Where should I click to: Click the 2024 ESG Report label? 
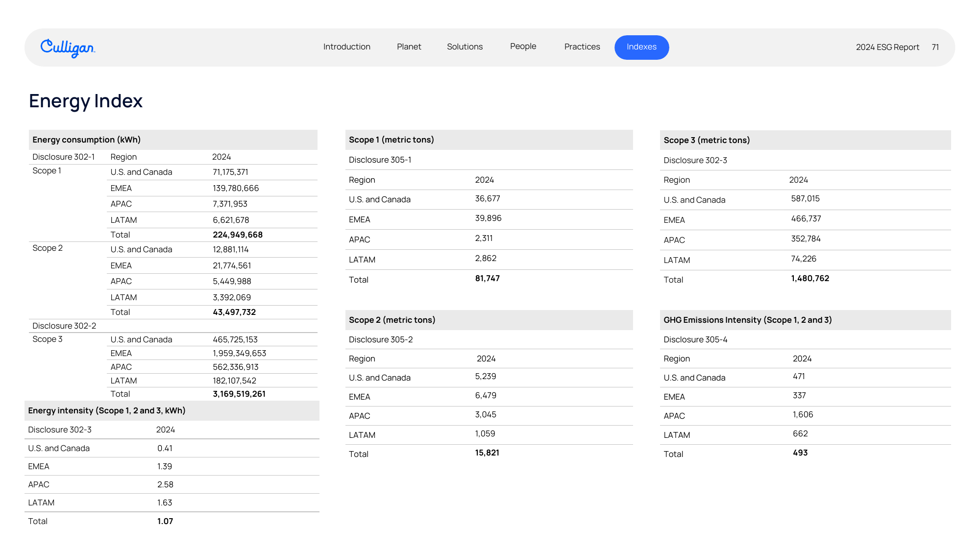(x=887, y=48)
